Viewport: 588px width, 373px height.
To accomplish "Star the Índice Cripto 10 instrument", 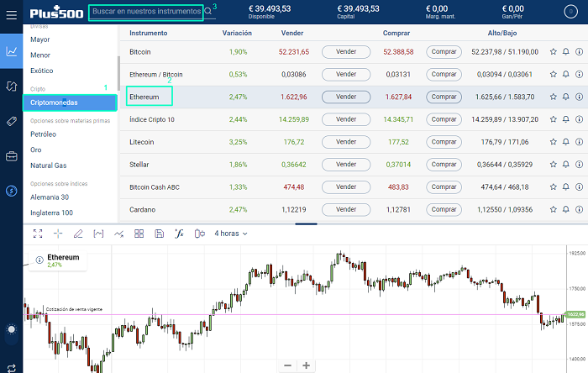I will pos(553,119).
